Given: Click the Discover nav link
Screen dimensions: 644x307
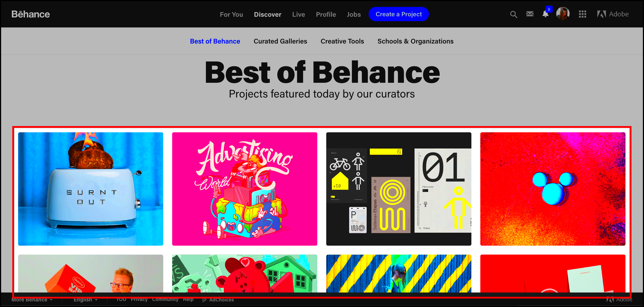Looking at the screenshot, I should click(x=268, y=14).
